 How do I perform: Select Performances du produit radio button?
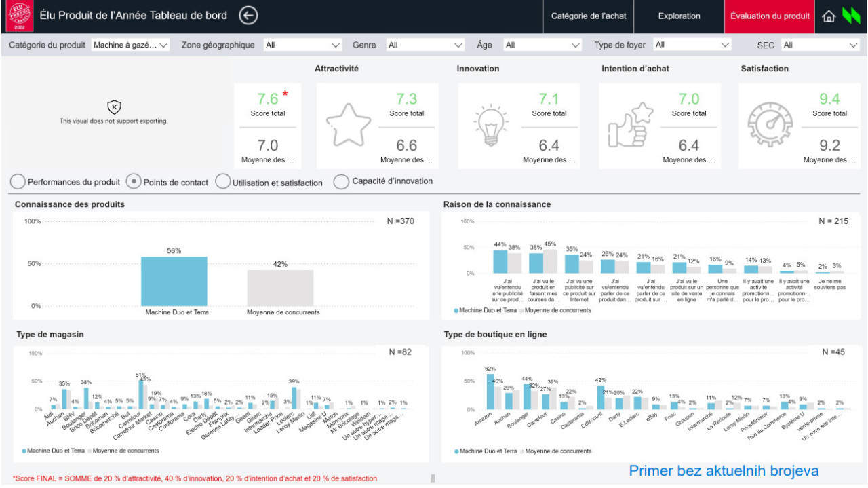point(18,182)
